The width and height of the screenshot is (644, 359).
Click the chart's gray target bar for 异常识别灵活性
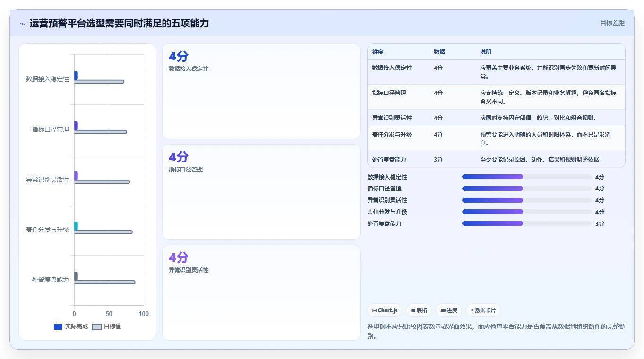click(x=102, y=182)
